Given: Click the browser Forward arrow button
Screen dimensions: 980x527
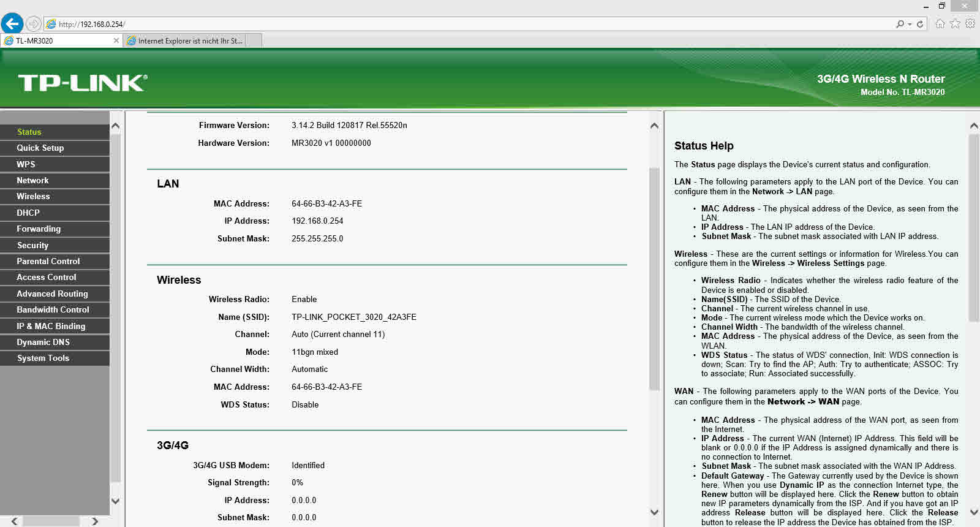Looking at the screenshot, I should pyautogui.click(x=34, y=24).
